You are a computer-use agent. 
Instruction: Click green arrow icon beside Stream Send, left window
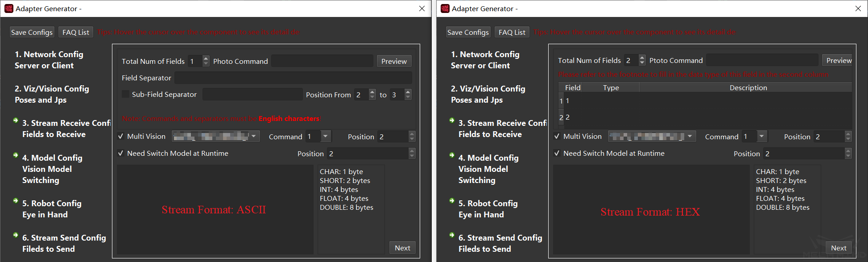point(16,235)
